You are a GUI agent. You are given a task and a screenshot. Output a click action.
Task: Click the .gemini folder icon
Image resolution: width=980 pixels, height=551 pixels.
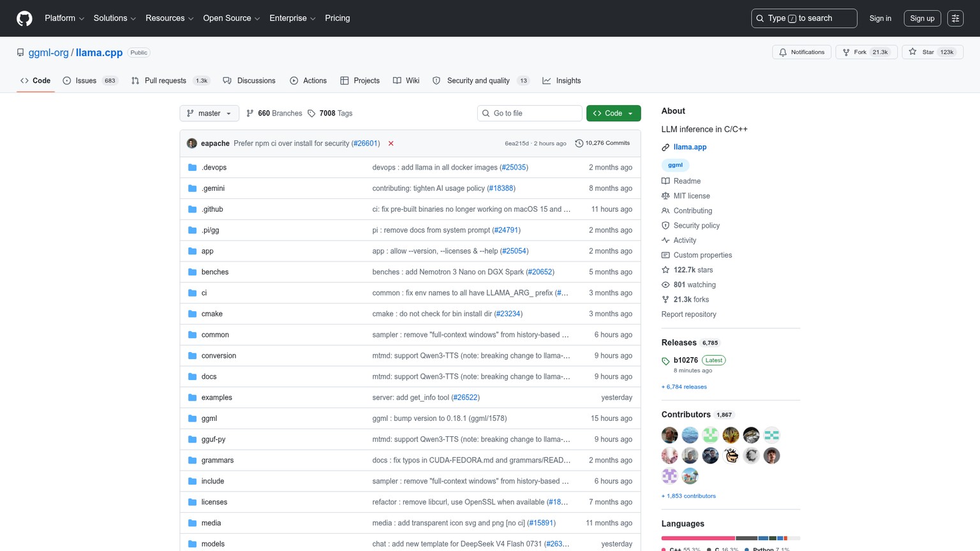click(x=193, y=188)
